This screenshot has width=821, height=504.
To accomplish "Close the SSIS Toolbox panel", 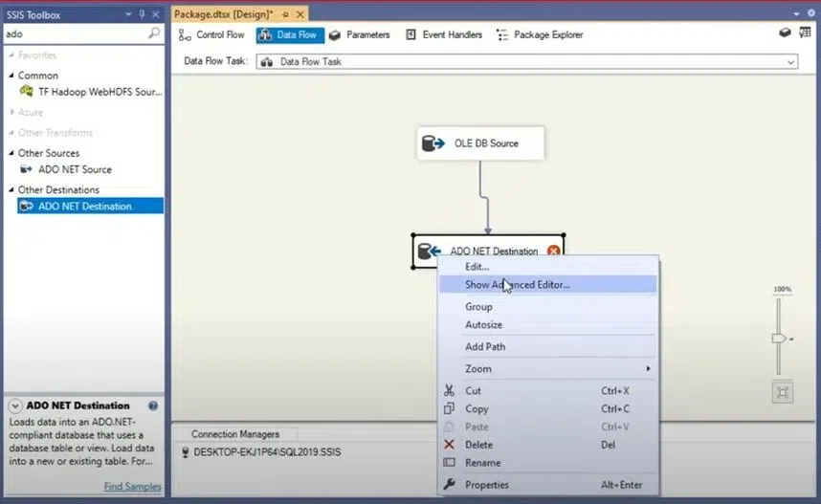I will pyautogui.click(x=156, y=14).
